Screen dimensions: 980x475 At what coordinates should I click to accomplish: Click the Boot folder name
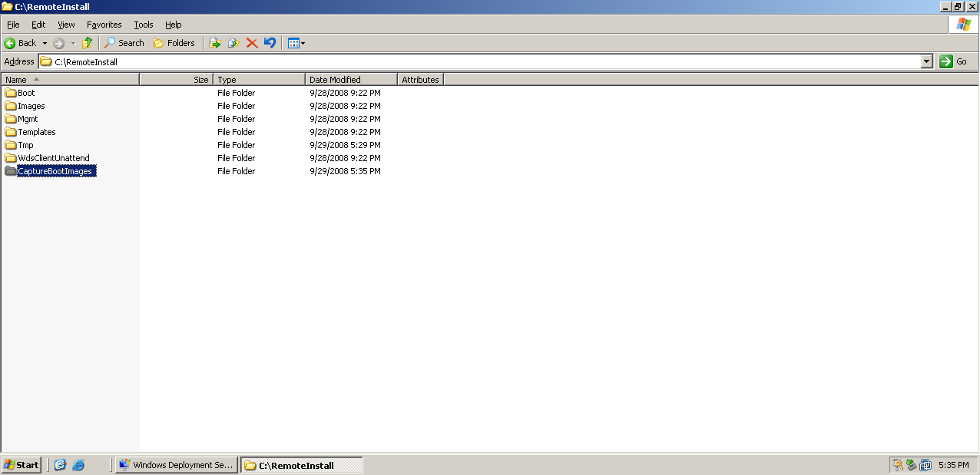click(26, 93)
